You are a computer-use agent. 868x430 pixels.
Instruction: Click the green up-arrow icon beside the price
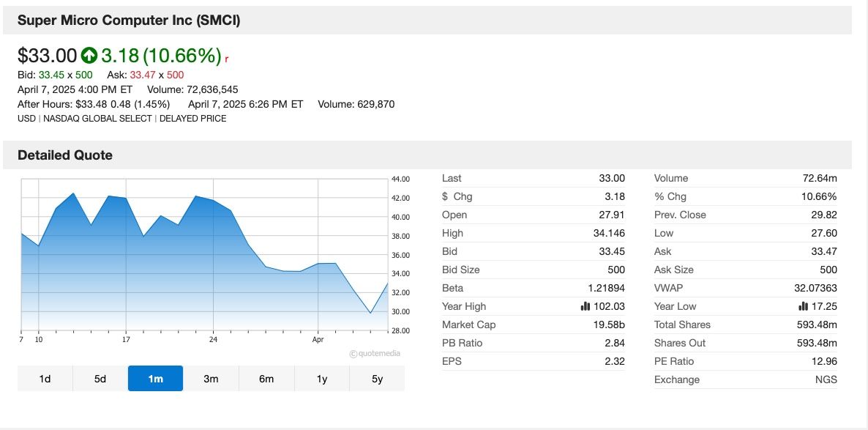[x=89, y=56]
